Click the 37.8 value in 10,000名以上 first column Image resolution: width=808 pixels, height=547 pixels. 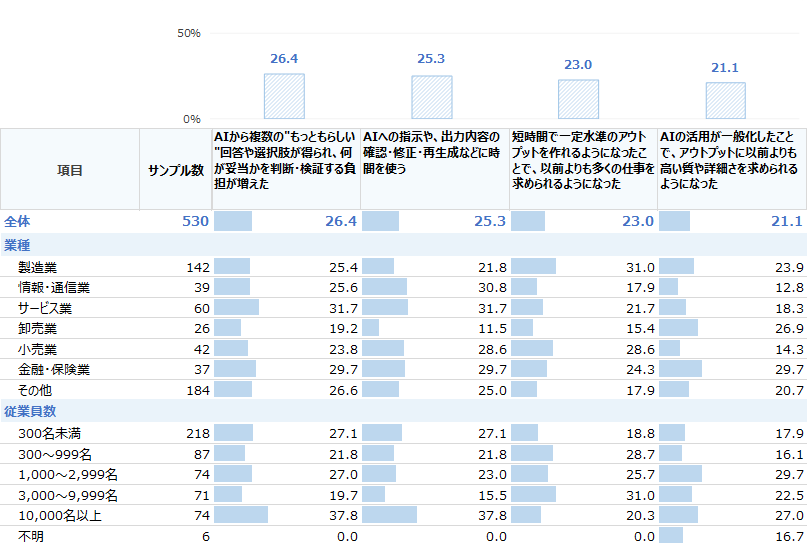(343, 516)
